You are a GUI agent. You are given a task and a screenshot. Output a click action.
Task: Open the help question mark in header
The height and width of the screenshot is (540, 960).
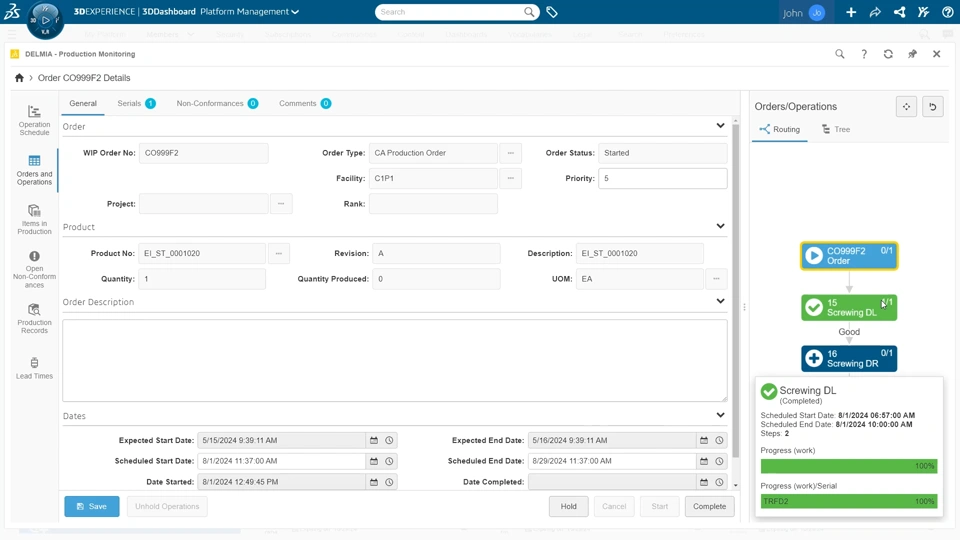coord(948,12)
